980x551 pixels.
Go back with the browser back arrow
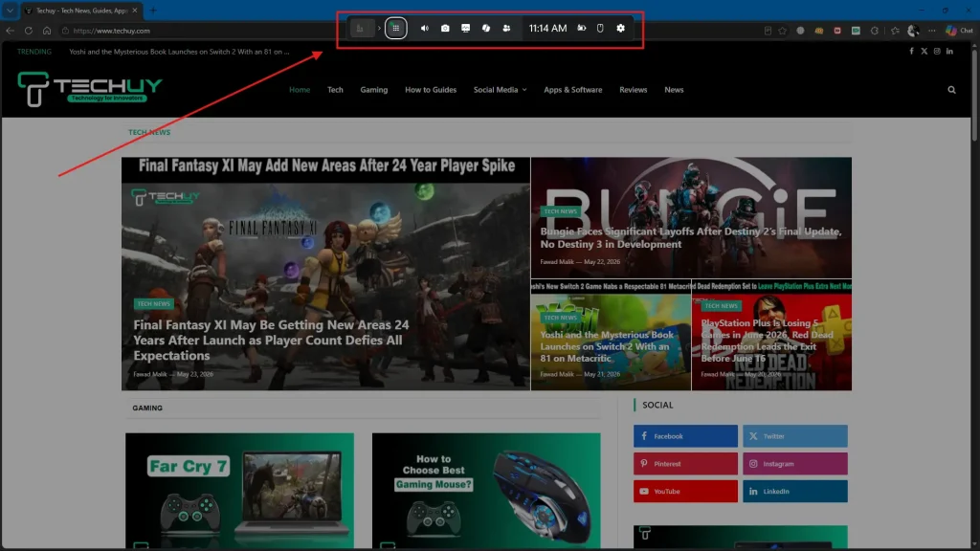pyautogui.click(x=10, y=30)
